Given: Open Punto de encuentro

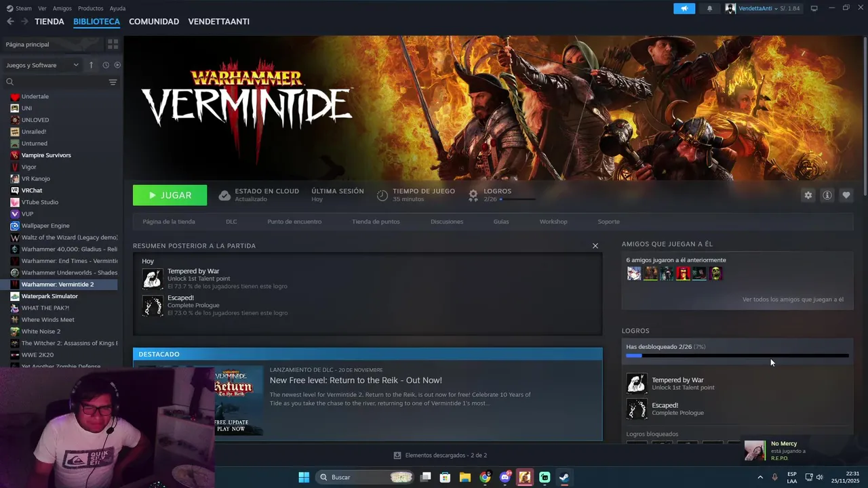Looking at the screenshot, I should click(x=294, y=222).
